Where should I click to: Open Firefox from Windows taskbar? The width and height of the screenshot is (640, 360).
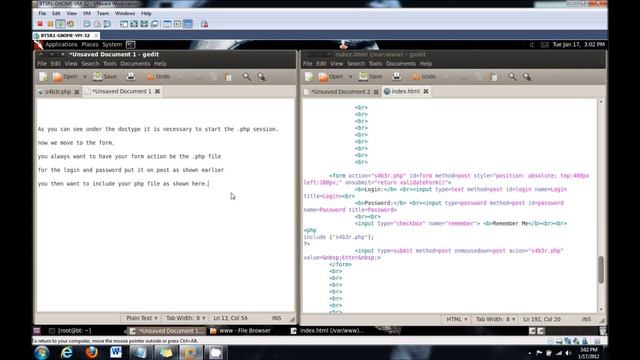tap(91, 352)
